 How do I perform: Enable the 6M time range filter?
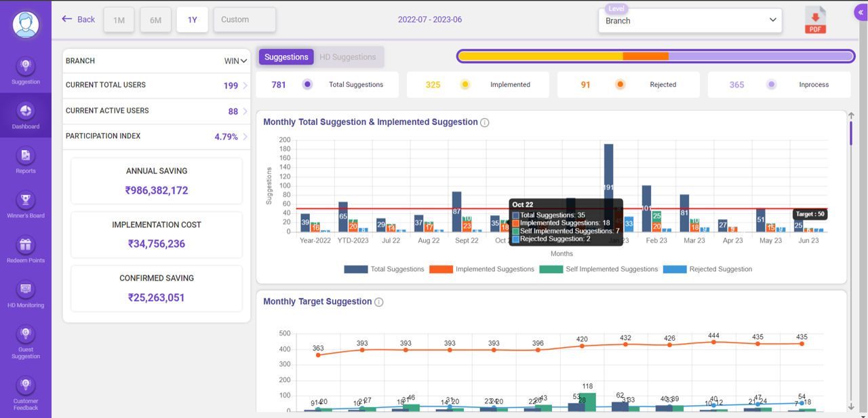click(x=155, y=20)
